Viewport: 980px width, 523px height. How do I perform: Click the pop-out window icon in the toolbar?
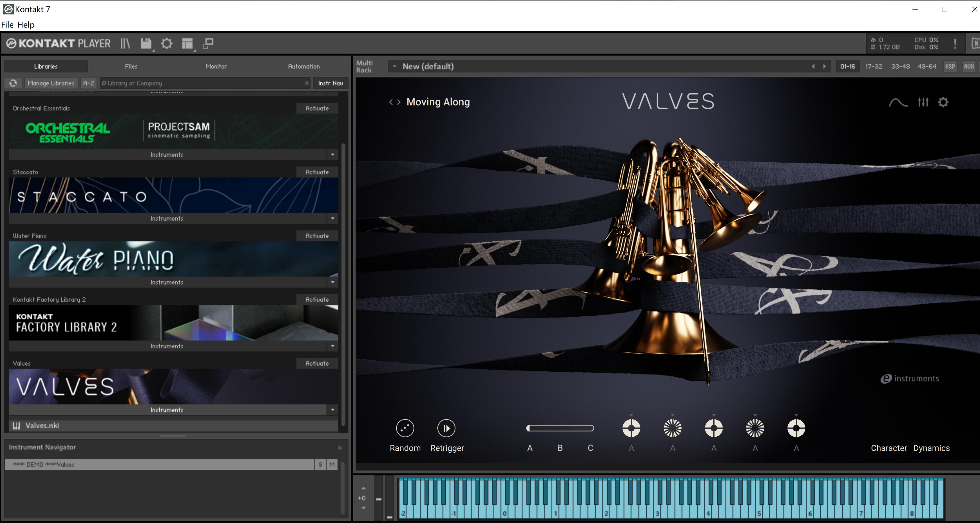(x=208, y=43)
